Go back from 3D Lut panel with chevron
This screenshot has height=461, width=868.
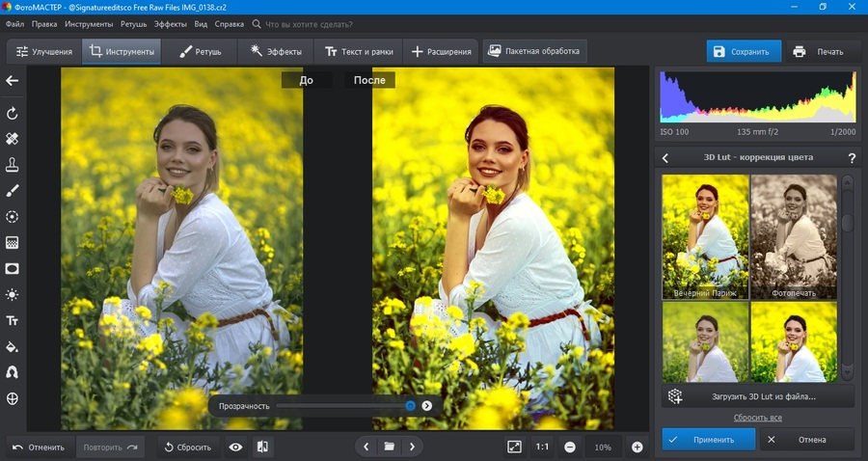(x=665, y=158)
